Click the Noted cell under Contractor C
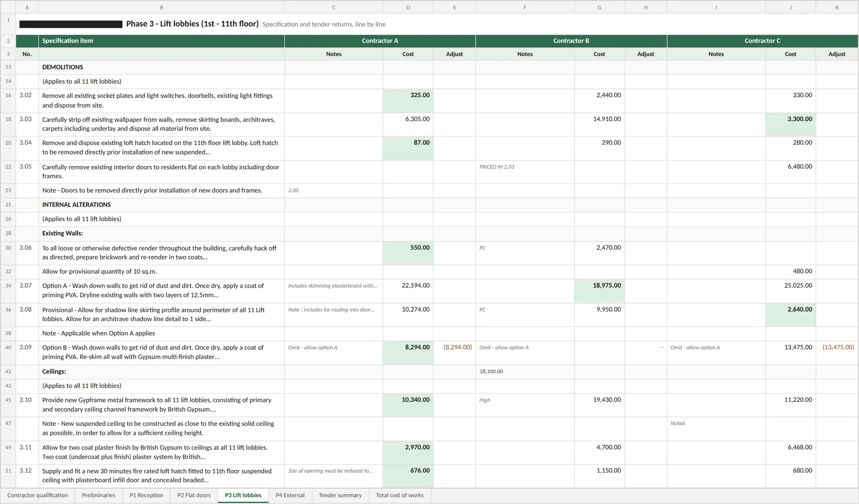Screen dimensions: 859x504 click(716, 429)
